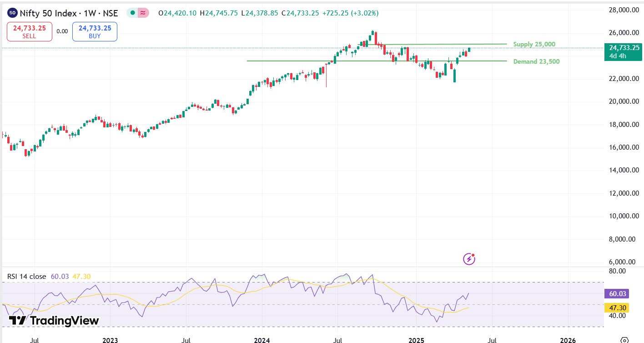Image resolution: width=644 pixels, height=343 pixels.
Task: Click the 2025 time axis label
Action: click(416, 340)
